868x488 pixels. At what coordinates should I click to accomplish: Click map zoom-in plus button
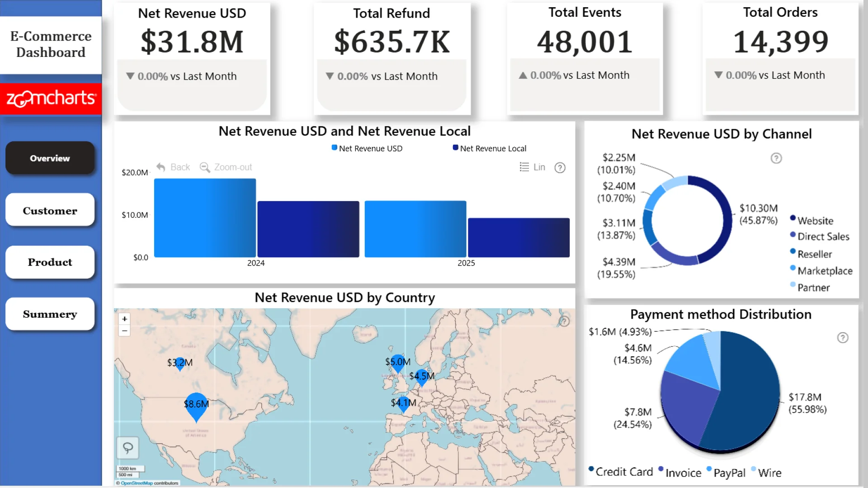125,319
